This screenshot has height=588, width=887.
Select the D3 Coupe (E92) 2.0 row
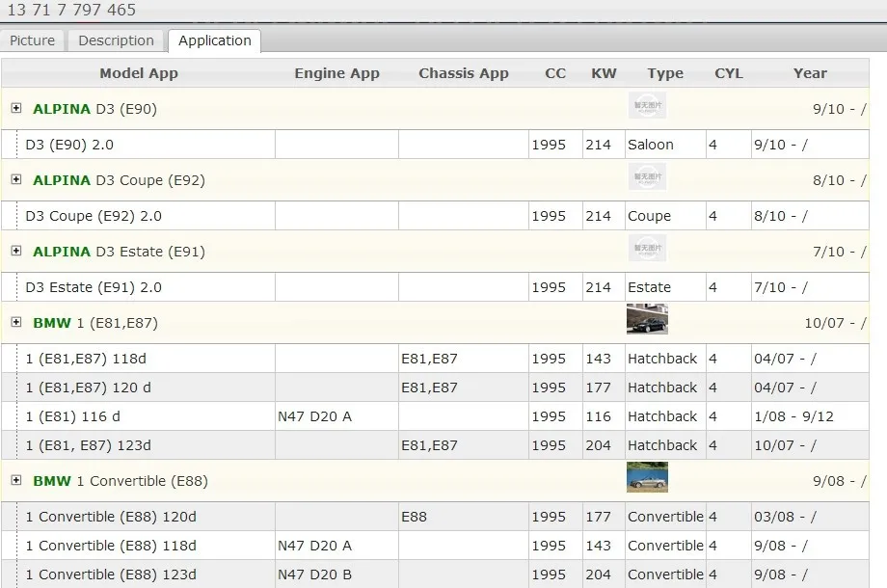[435, 215]
